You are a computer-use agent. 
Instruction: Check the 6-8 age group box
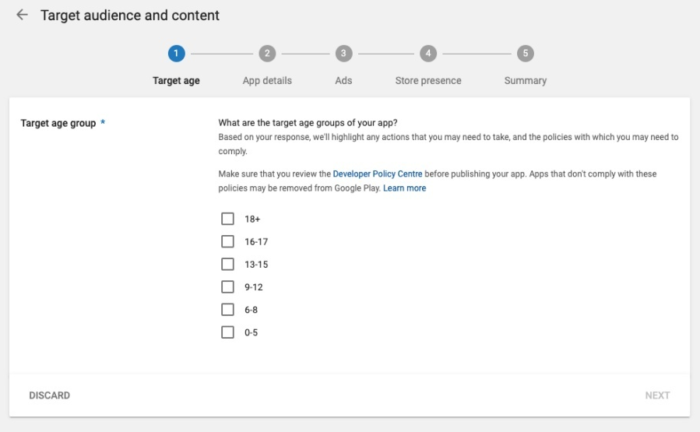(x=228, y=309)
